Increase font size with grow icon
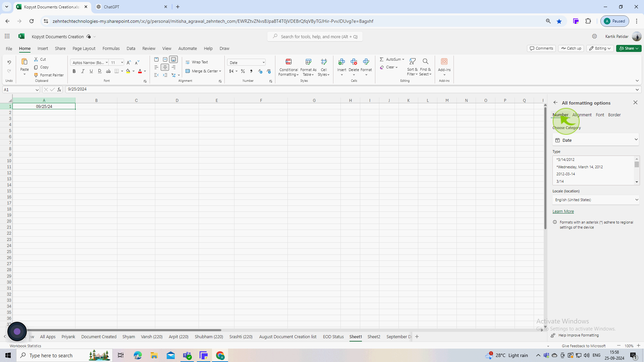The image size is (644, 362). coord(129,63)
